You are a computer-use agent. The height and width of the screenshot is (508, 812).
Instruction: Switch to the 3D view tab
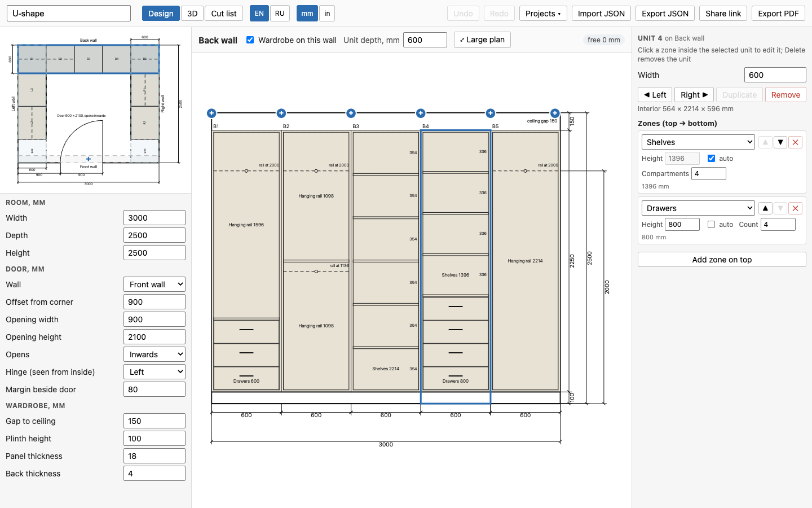coord(192,14)
